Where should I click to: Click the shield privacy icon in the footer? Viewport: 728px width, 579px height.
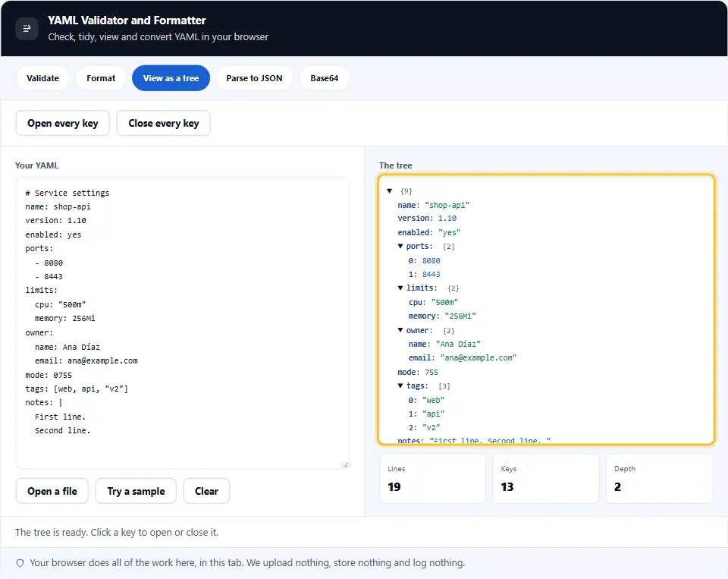20,563
